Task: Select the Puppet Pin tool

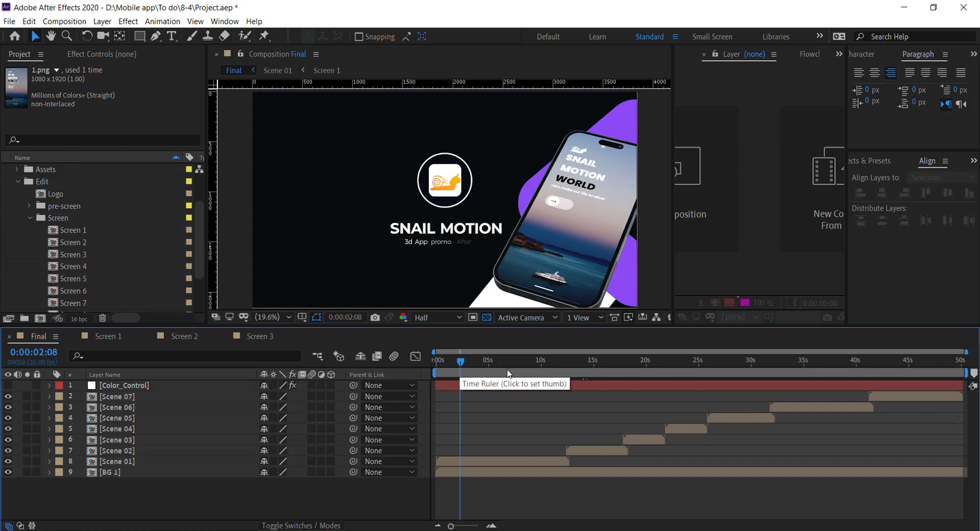Action: click(264, 36)
